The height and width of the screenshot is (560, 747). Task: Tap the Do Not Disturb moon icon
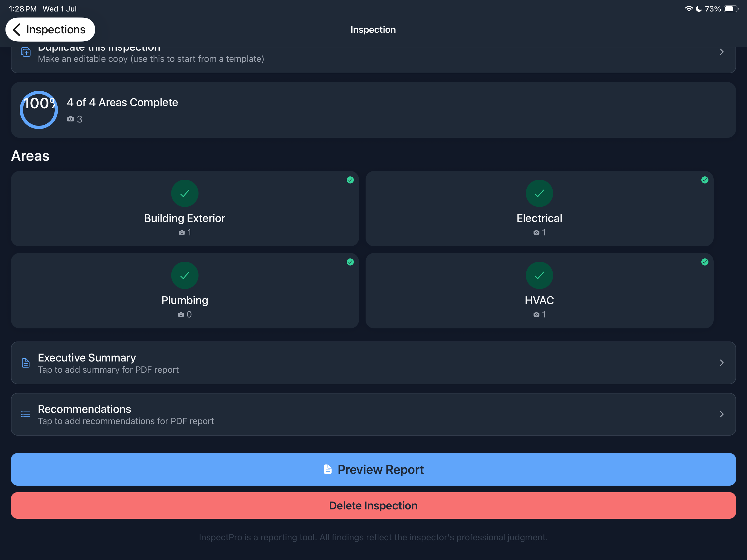(x=699, y=9)
